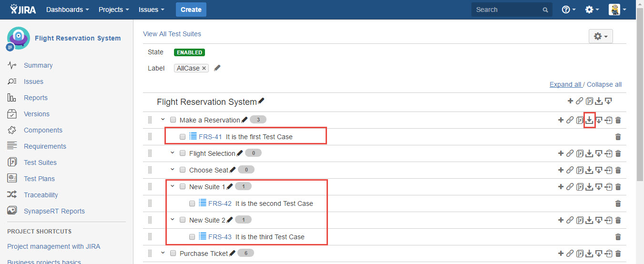Image resolution: width=644 pixels, height=264 pixels.
Task: Click the plus icon on Flight Selection row
Action: click(x=561, y=153)
